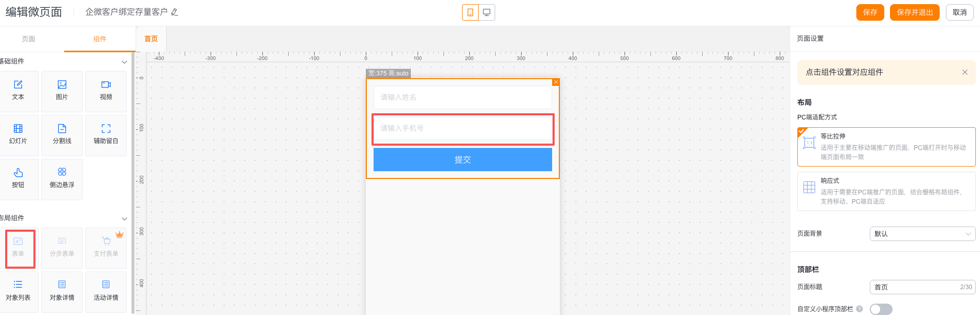This screenshot has height=315, width=980.
Task: Collapse the 布局组件 section
Action: [x=124, y=218]
